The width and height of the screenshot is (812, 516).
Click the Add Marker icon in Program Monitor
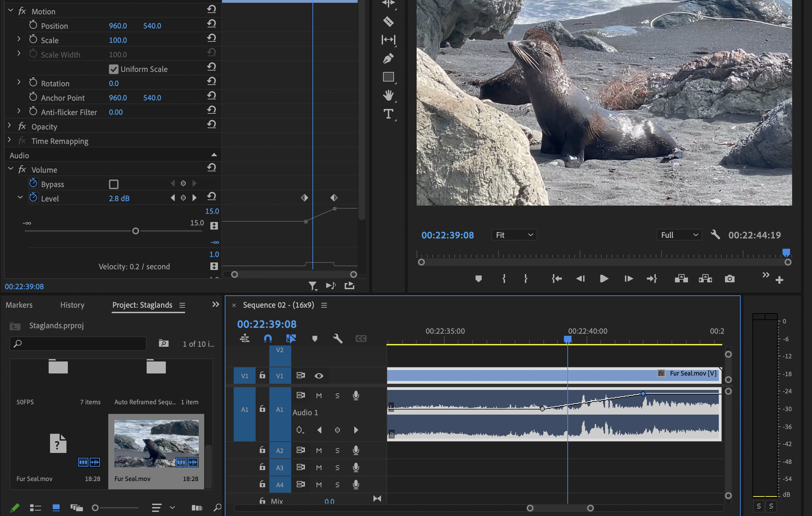pos(479,279)
